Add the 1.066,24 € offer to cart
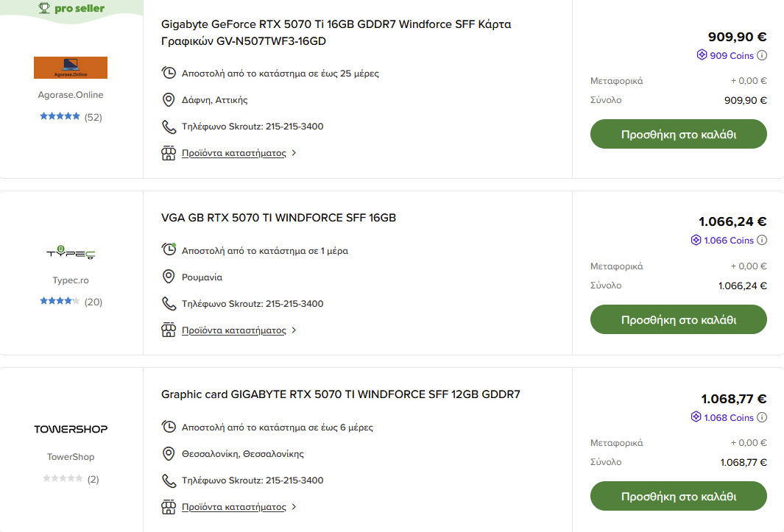 [679, 319]
